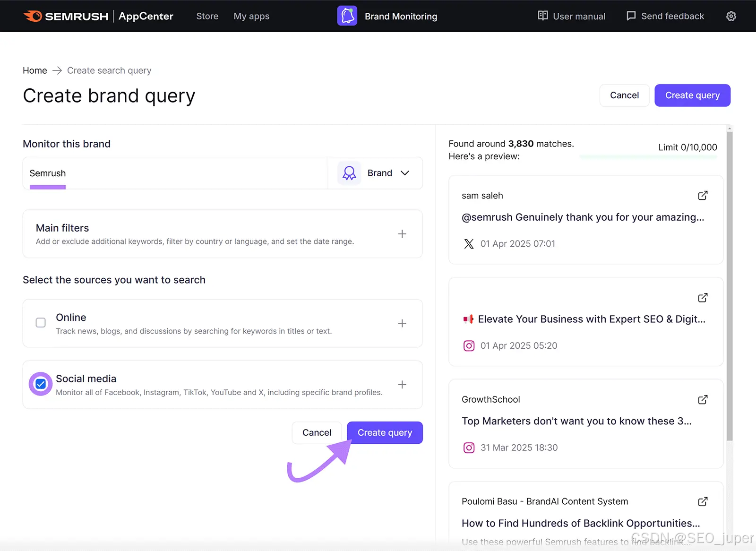Click Create search query breadcrumb
Screen dimensions: 756x551
click(x=109, y=70)
